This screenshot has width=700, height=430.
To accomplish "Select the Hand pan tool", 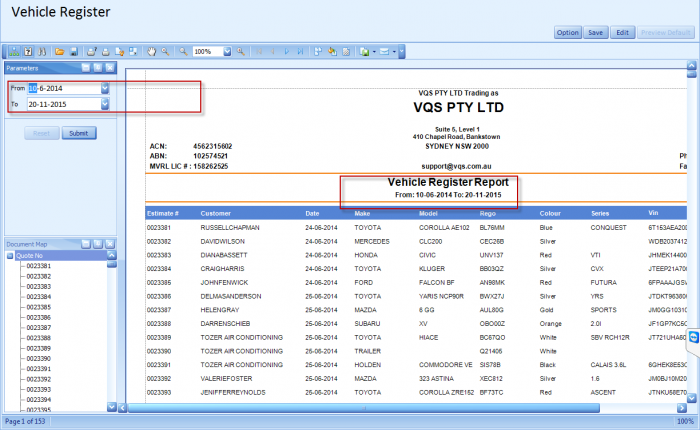I will [x=151, y=52].
